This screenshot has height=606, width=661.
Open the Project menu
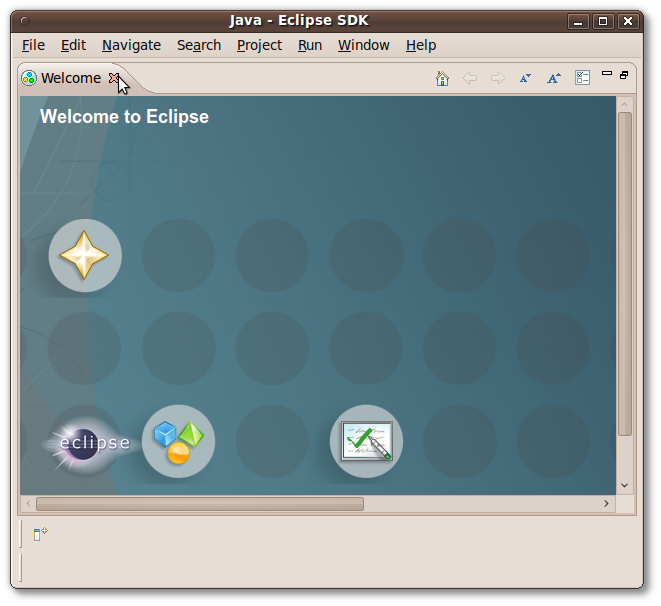click(x=259, y=45)
